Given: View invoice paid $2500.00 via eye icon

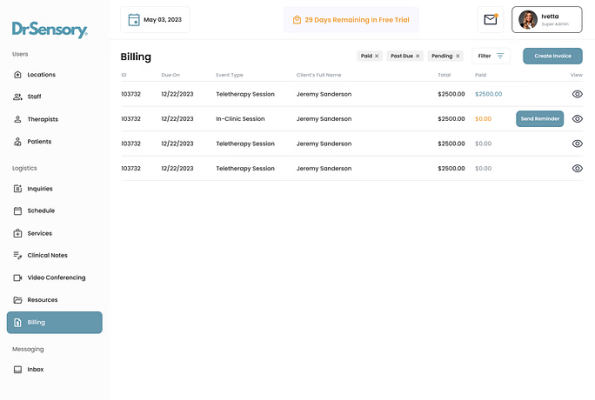Looking at the screenshot, I should click(x=577, y=94).
